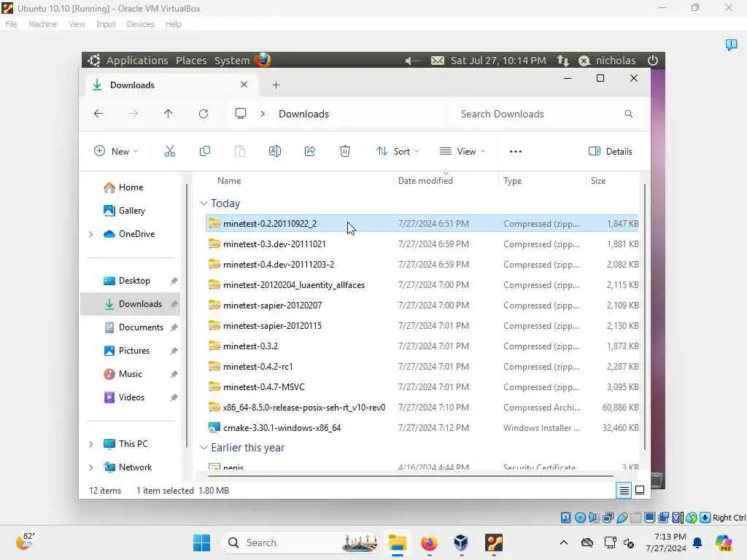747x560 pixels.
Task: Click the notification bell in the system tray
Action: click(697, 542)
